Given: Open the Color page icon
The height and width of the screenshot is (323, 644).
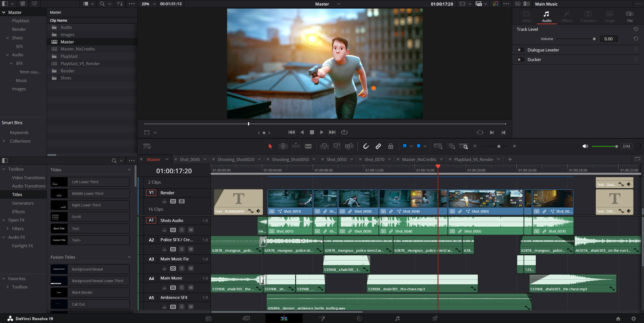Looking at the screenshot, I should [x=359, y=318].
